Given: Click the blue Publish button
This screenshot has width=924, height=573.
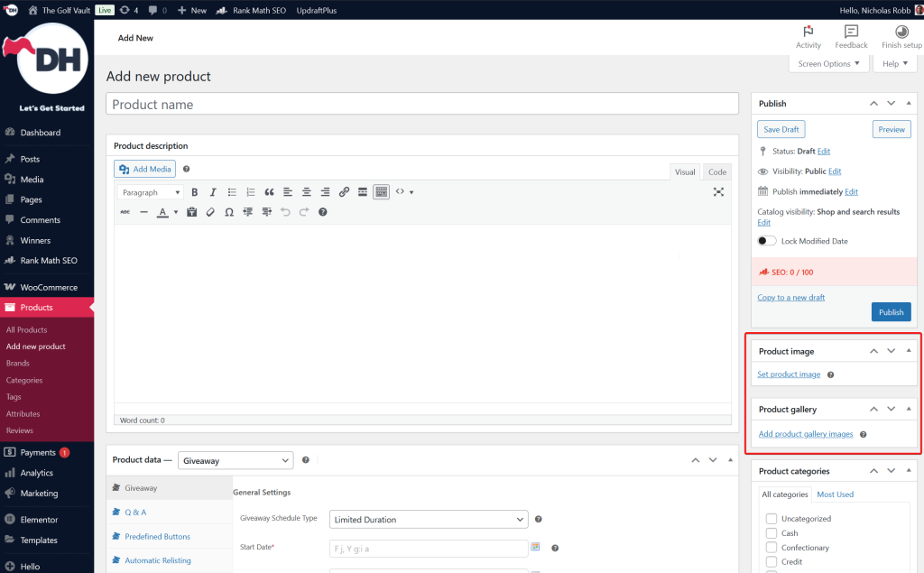Looking at the screenshot, I should click(891, 312).
